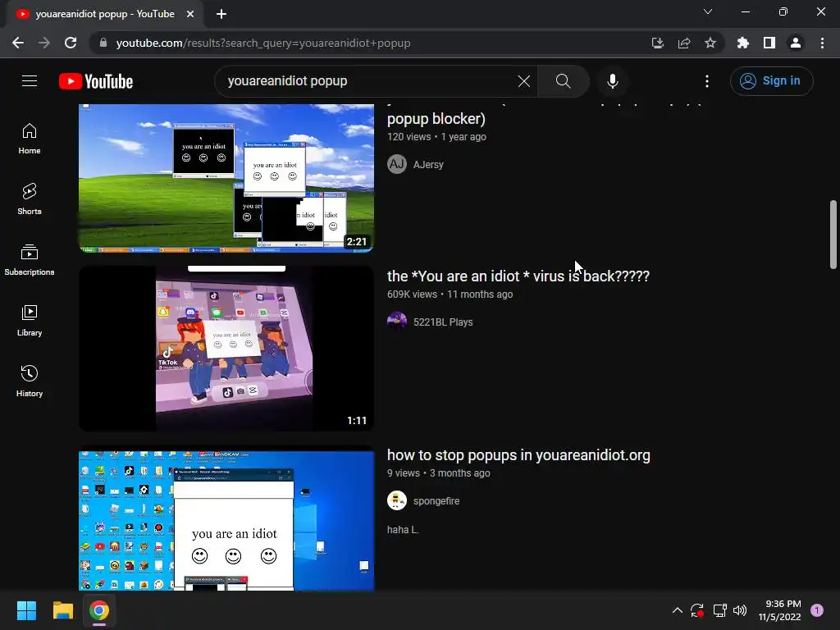
Task: Go to Home in the sidebar
Action: click(x=30, y=139)
